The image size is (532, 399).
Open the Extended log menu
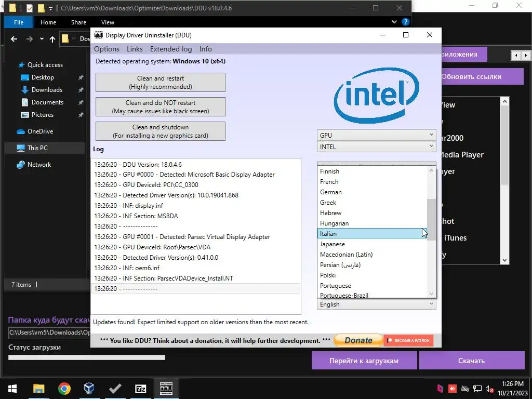170,49
